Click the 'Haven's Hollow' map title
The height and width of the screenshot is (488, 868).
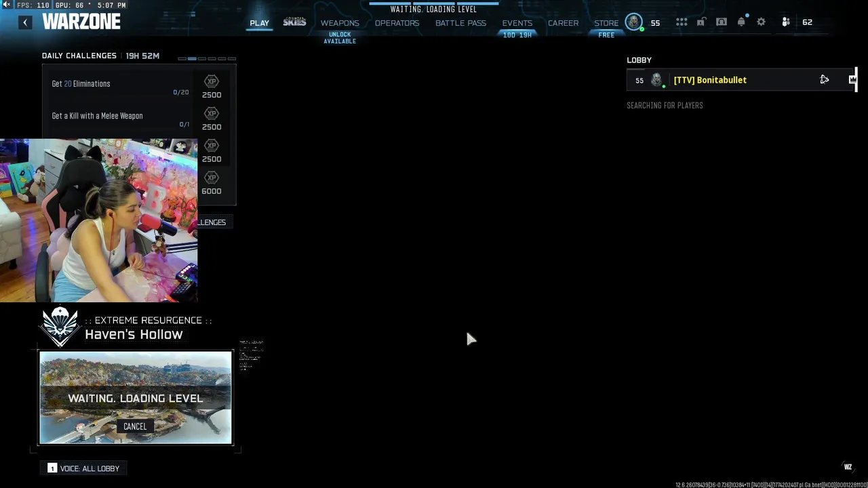[134, 334]
